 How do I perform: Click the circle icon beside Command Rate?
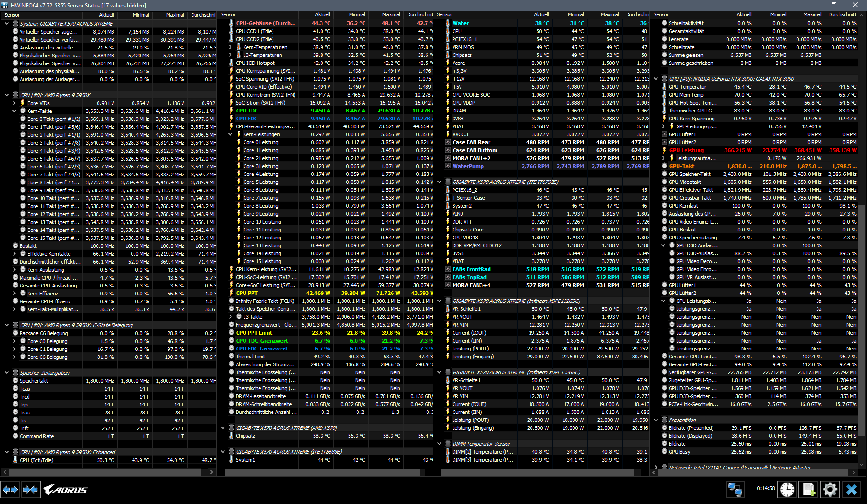[x=15, y=436]
